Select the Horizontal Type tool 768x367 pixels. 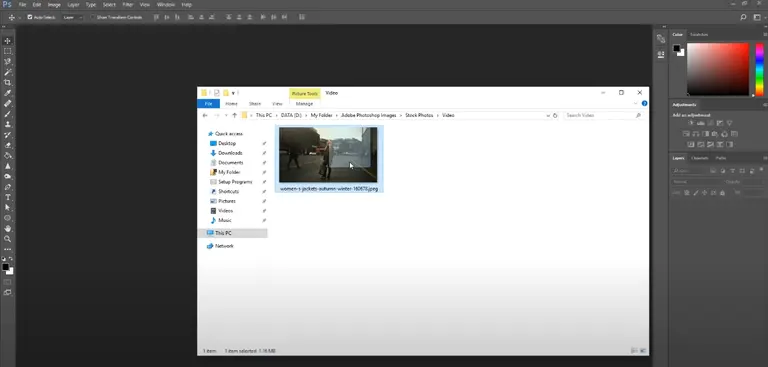(x=7, y=197)
